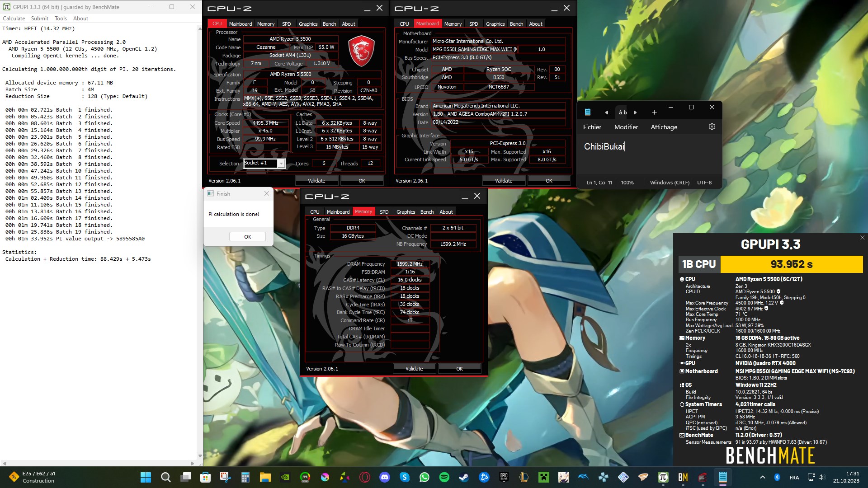Open Task View on the taskbar

[x=185, y=477]
